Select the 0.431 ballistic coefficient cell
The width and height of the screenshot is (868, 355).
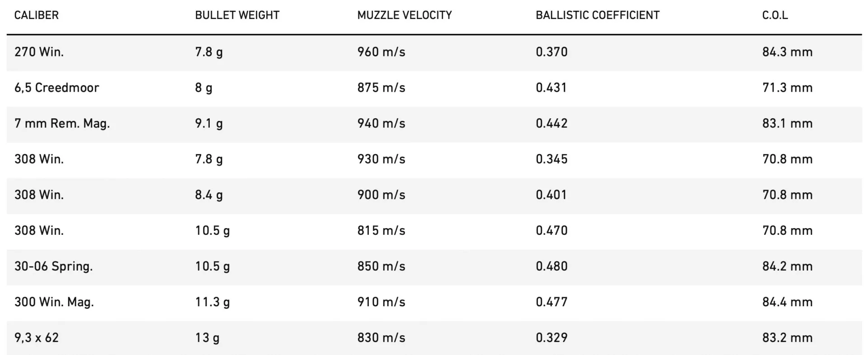[x=551, y=88]
